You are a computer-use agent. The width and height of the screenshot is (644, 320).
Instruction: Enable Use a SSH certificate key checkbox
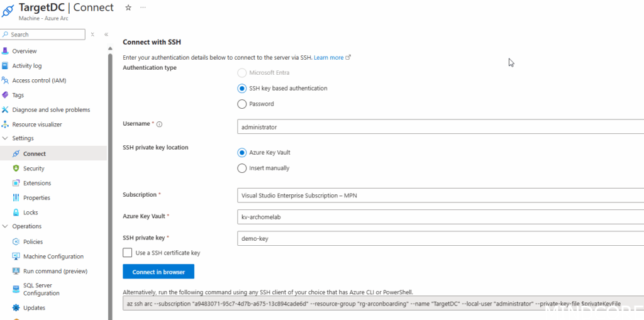pos(127,253)
